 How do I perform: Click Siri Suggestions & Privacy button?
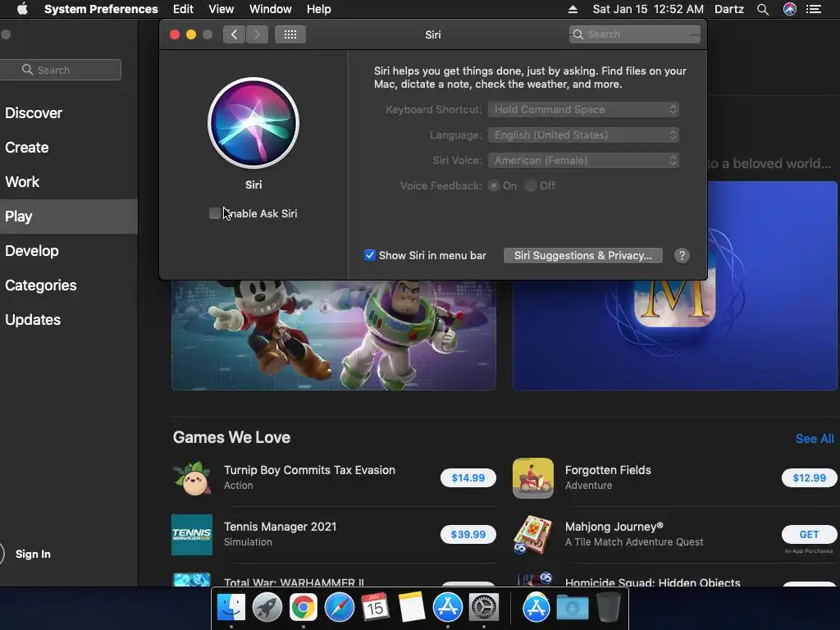[583, 256]
